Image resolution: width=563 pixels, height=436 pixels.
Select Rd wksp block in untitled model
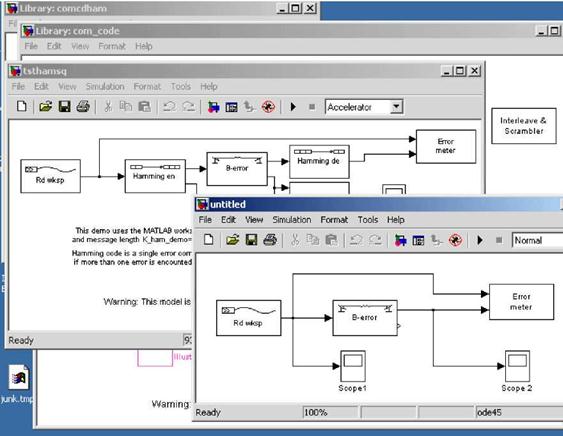(x=248, y=318)
